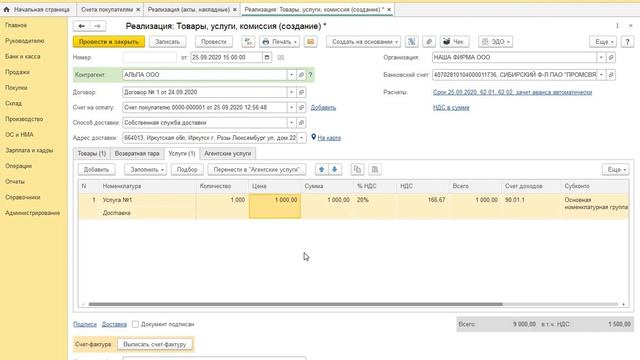Click the Записать button

pyautogui.click(x=167, y=42)
